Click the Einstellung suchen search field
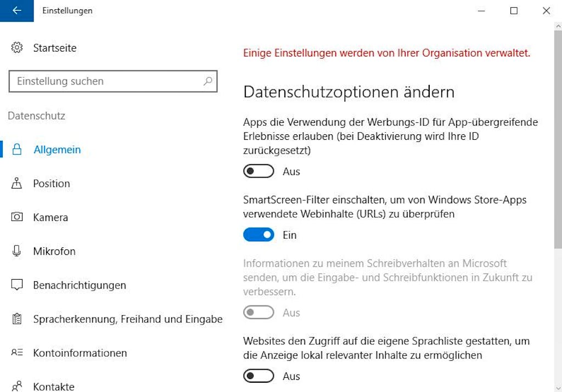 [x=113, y=81]
